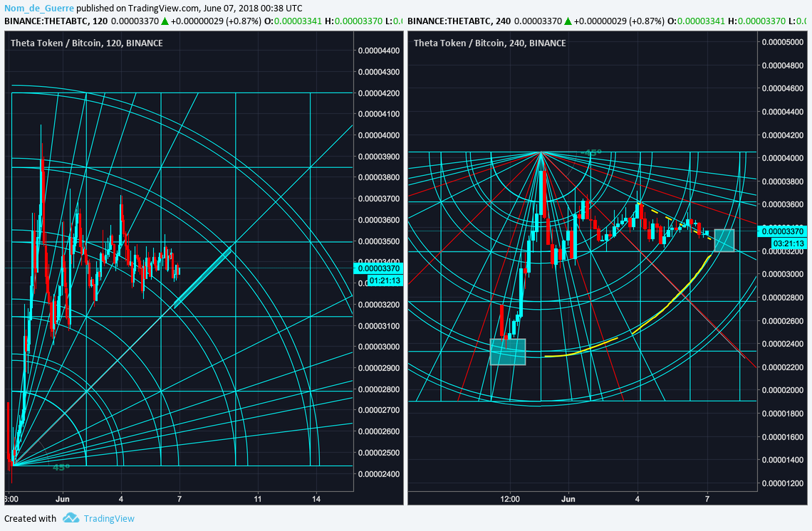
Task: Click 0.00004200 on the 120 chart price axis
Action: (378, 93)
